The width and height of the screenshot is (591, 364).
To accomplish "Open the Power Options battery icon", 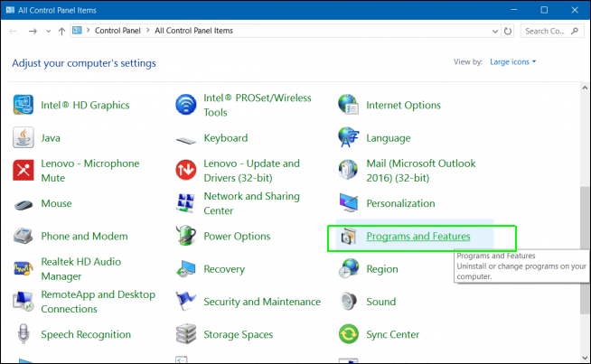I will pos(186,236).
